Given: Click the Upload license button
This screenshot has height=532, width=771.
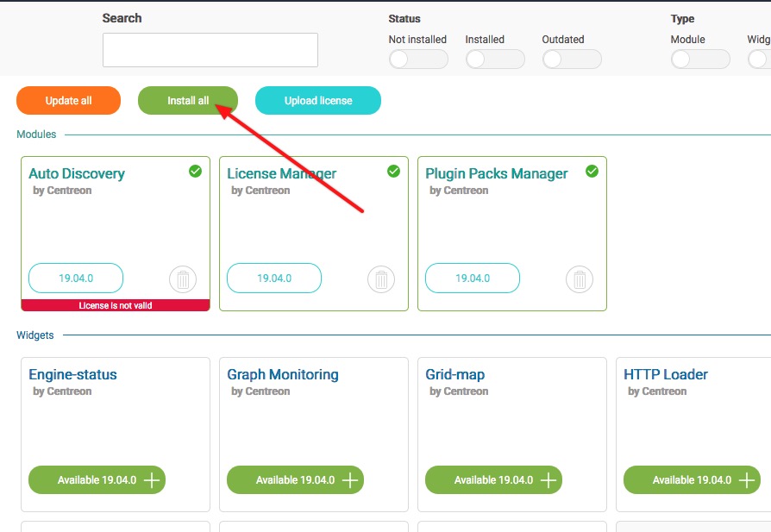Looking at the screenshot, I should click(x=318, y=101).
